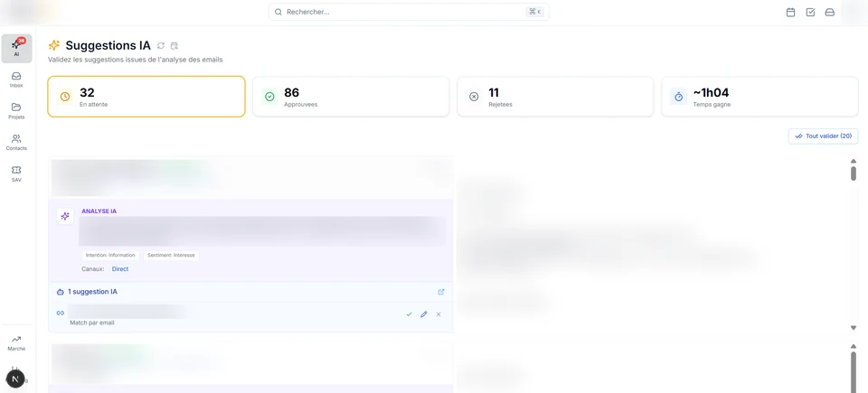
Task: Click the Intention: Information tag
Action: pyautogui.click(x=110, y=255)
